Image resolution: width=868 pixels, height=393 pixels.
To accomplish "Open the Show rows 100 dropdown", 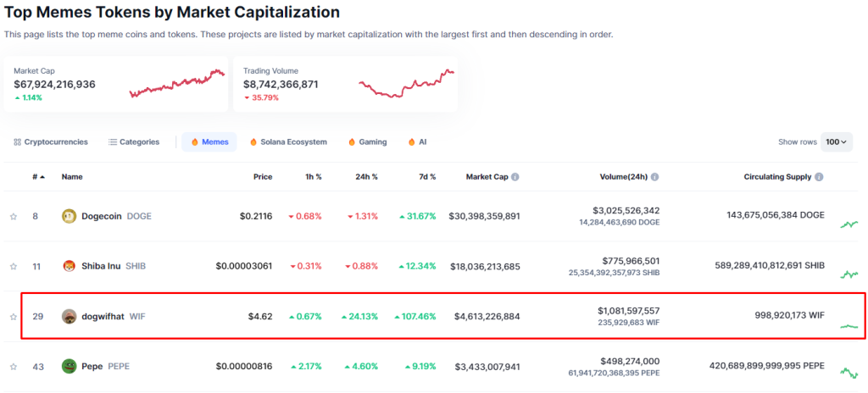I will point(837,141).
